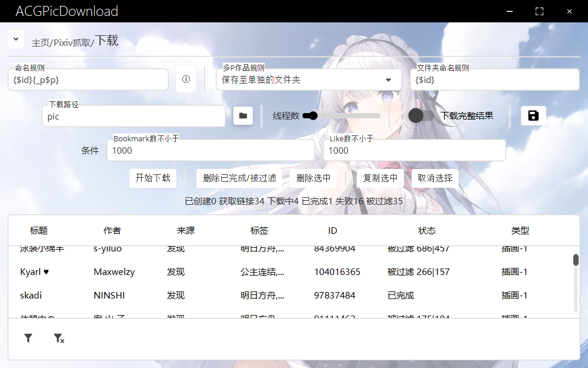Click the 删除选中 button
This screenshot has height=368, width=588.
[313, 178]
